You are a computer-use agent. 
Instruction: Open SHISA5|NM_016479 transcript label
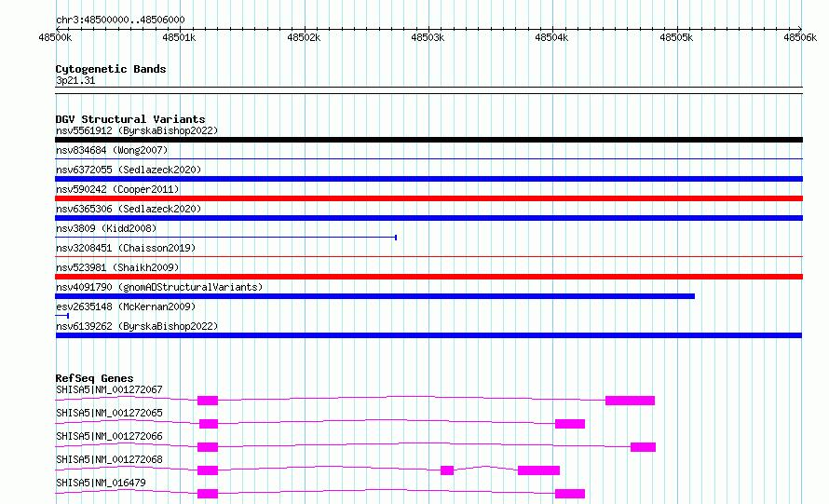click(x=101, y=483)
